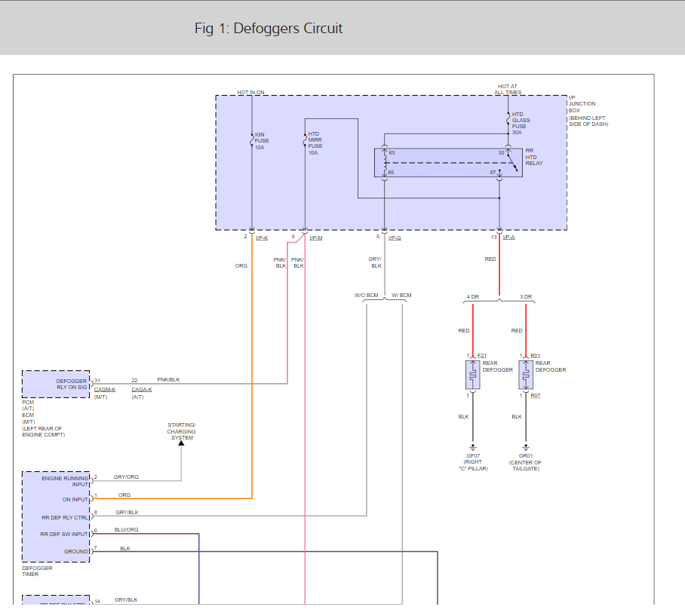Select the 'GF07 (RIGHT C PILLAR)' label
This screenshot has height=616, width=685.
(x=473, y=462)
